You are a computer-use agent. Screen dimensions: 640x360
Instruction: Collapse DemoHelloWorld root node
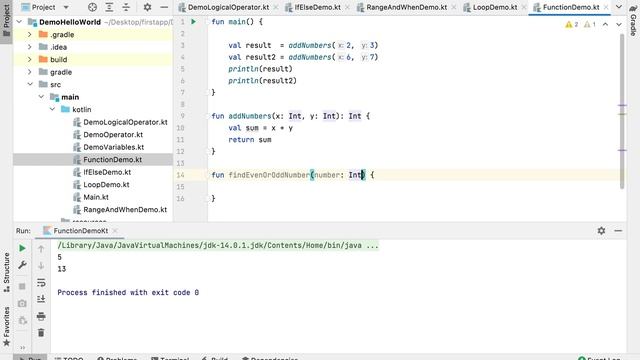coord(19,22)
